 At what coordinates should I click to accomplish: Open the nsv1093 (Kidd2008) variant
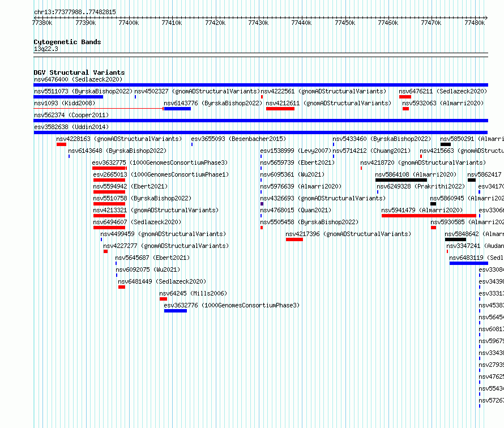(65, 103)
